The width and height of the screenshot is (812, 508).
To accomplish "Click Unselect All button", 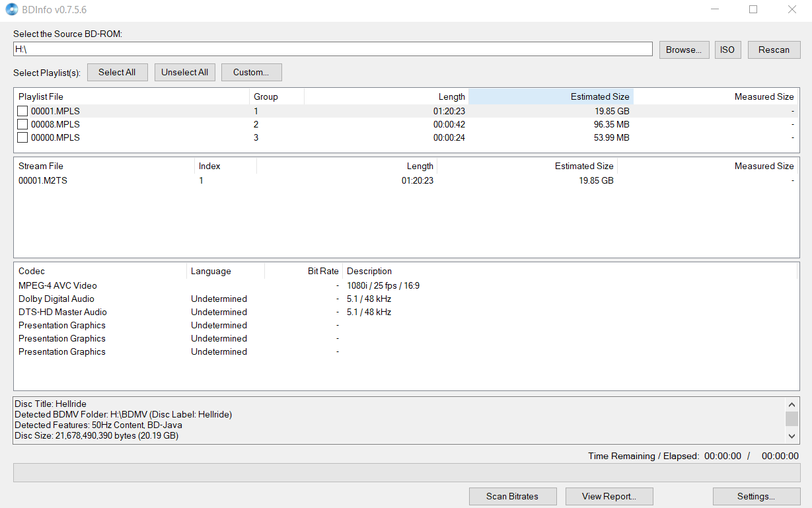I will click(x=184, y=72).
